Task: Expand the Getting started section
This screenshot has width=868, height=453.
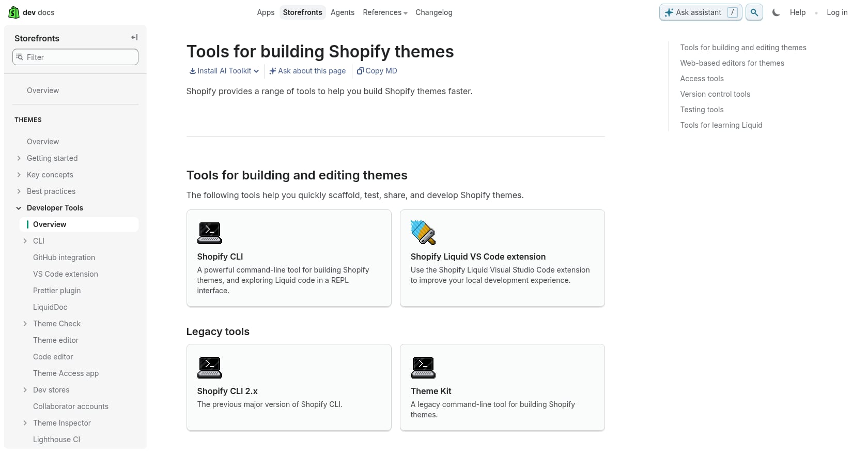Action: tap(19, 158)
